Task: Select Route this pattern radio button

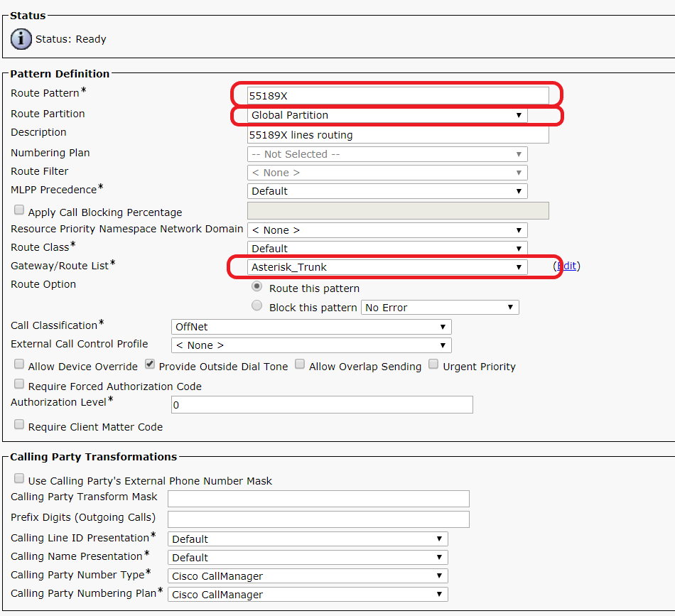Action: pos(257,286)
